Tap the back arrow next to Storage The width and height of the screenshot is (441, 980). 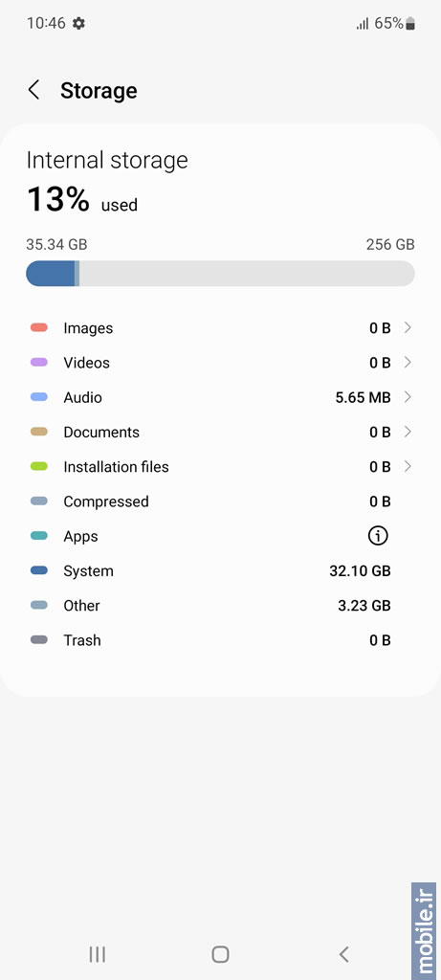(33, 90)
